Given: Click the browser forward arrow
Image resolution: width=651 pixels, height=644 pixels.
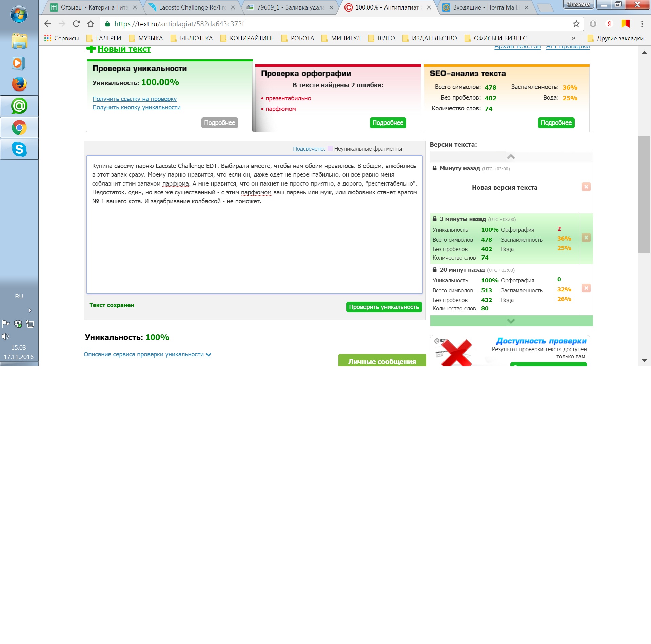Looking at the screenshot, I should [62, 24].
